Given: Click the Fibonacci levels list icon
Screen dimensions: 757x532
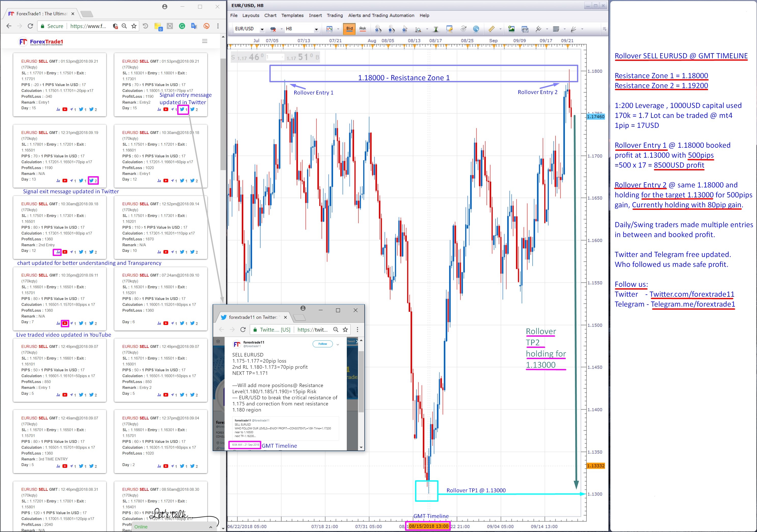Looking at the screenshot, I should coord(556,29).
